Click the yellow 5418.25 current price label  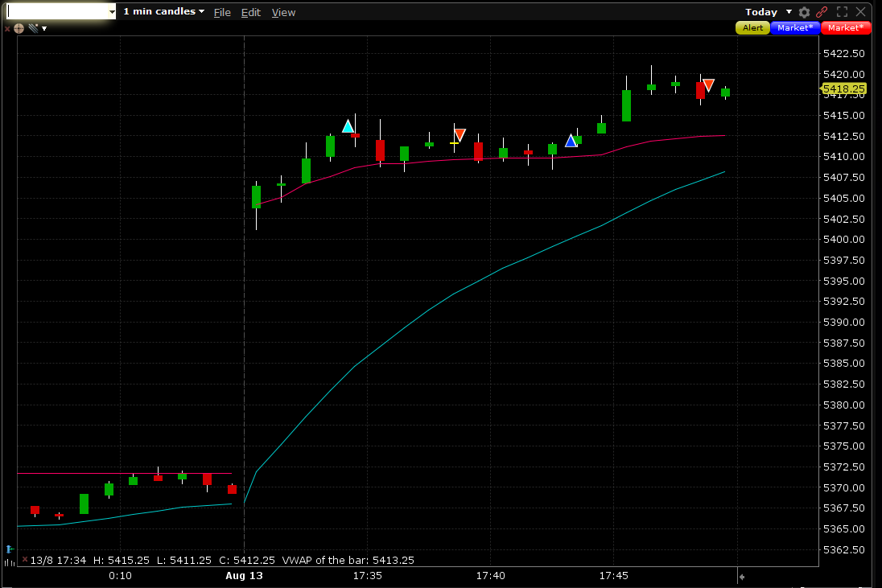pyautogui.click(x=843, y=88)
